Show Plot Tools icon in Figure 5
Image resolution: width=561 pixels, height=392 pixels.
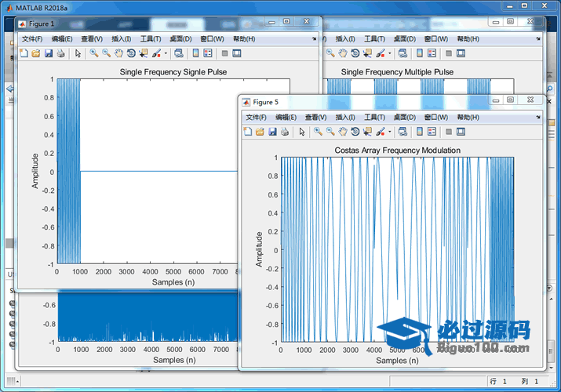click(x=461, y=132)
